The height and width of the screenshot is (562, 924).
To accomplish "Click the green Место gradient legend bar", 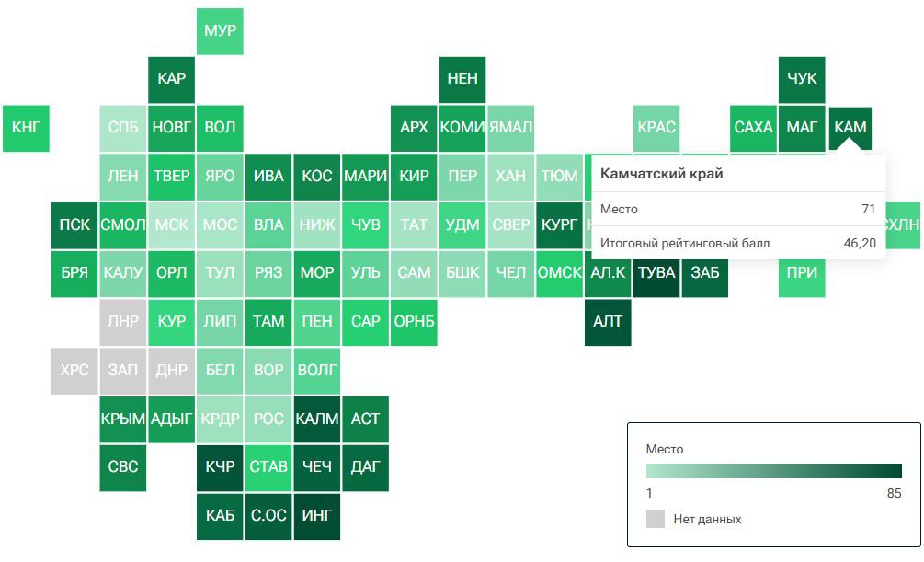I will click(773, 471).
